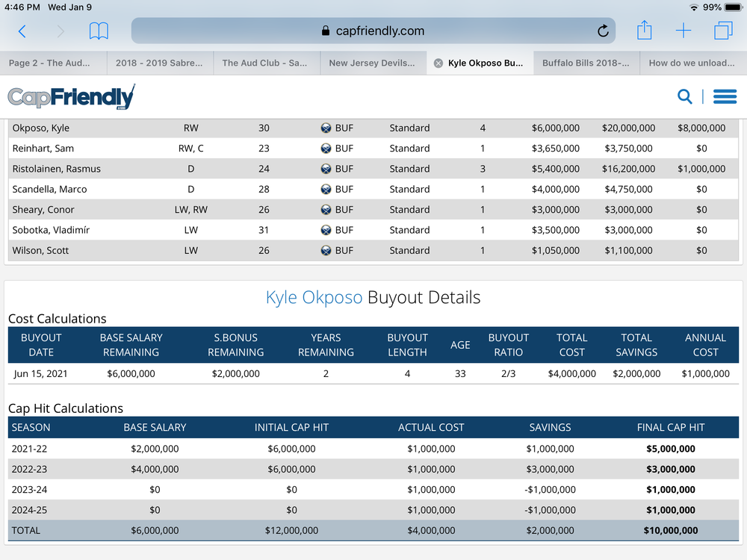Open Scandella, Marco player link

pyautogui.click(x=49, y=190)
